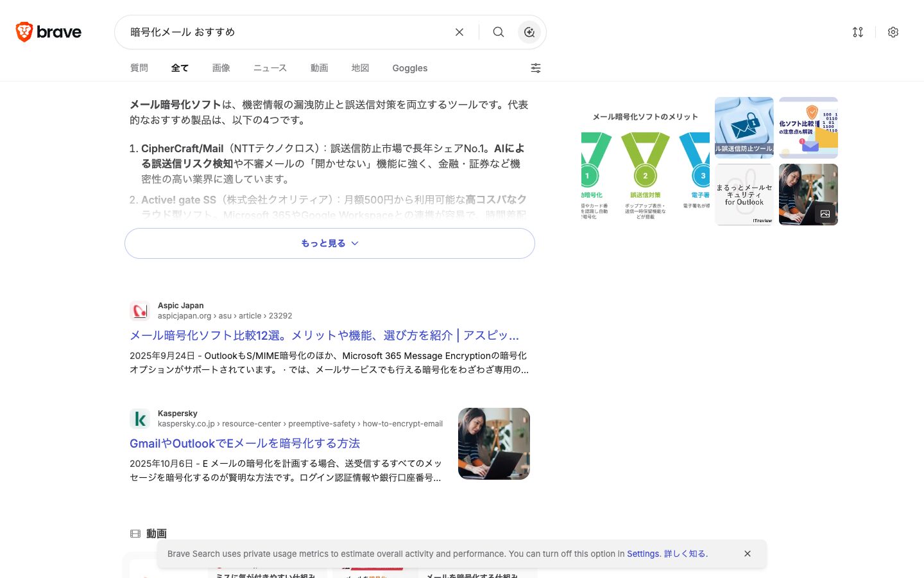
Task: Click the Kaspersky favicon
Action: (x=140, y=419)
